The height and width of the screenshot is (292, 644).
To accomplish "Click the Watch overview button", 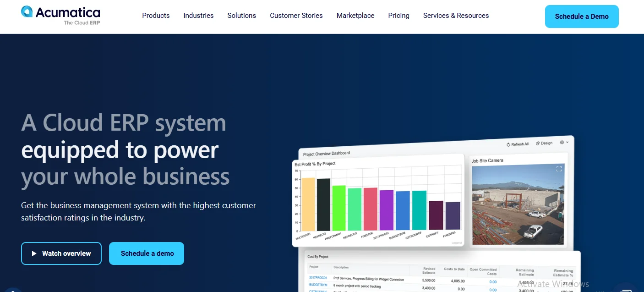I will coord(61,253).
